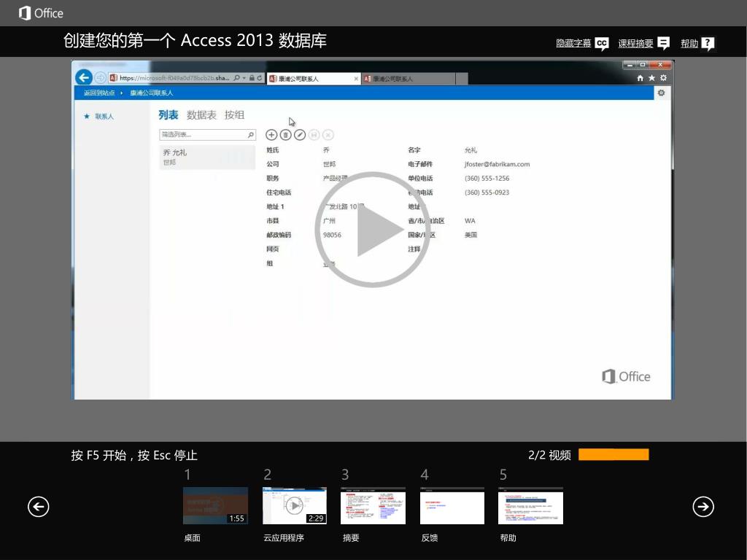Click the browser tools gear icon
This screenshot has width=747, height=560.
(x=663, y=77)
